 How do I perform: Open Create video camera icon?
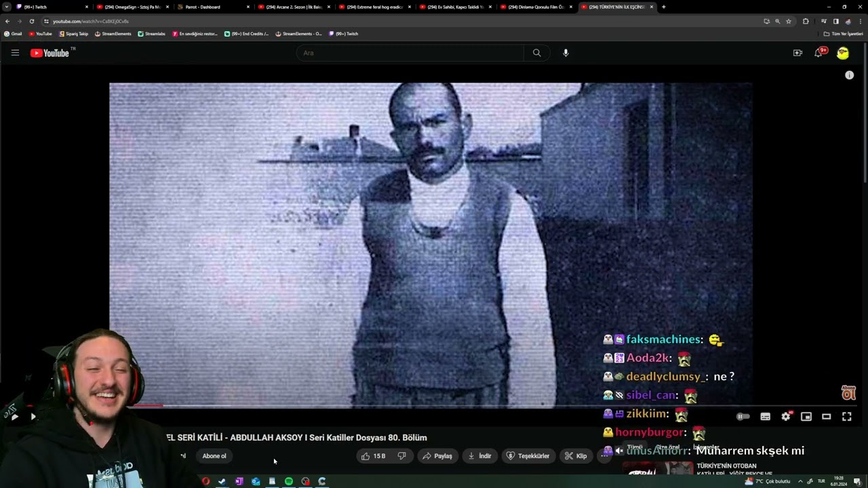797,53
